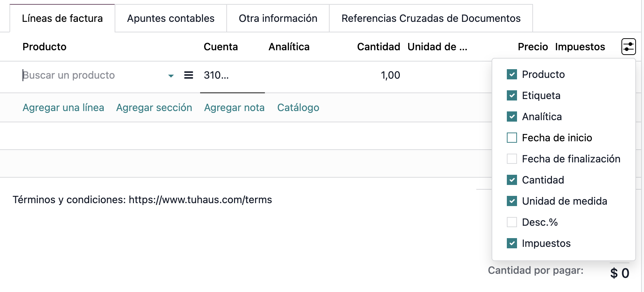The height and width of the screenshot is (292, 644).
Task: Switch to the Apuntes contables tab
Action: (170, 18)
